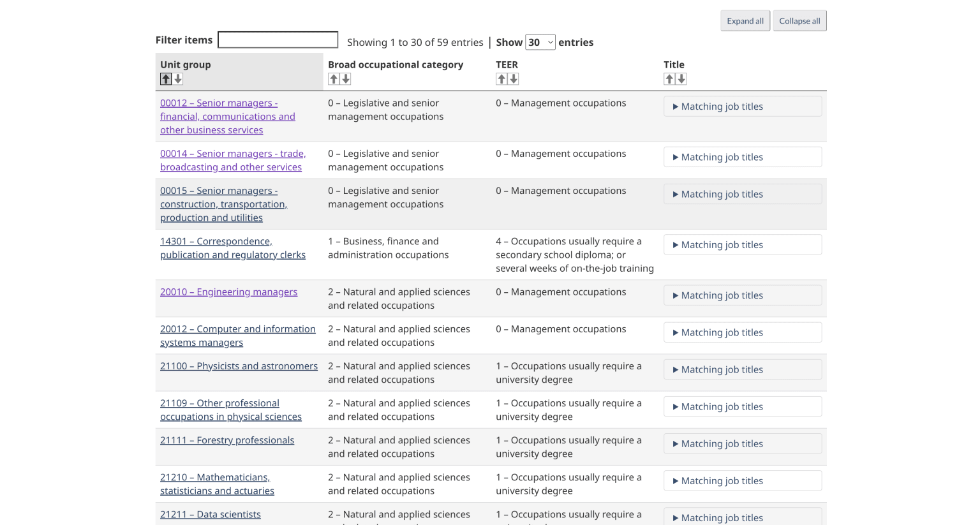Expand matching job titles for Forestry professionals
The height and width of the screenshot is (525, 980).
[742, 444]
